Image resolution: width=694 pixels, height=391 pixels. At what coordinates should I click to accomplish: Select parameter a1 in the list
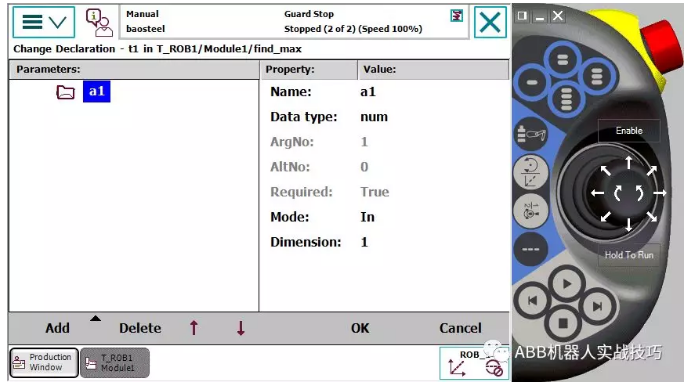[x=96, y=92]
